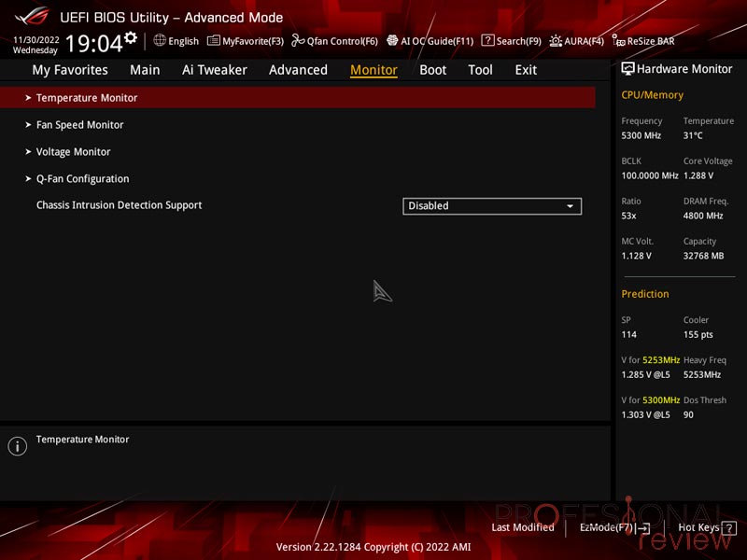
Task: Click the 1.285 V @L5 prediction
Action: tap(645, 375)
